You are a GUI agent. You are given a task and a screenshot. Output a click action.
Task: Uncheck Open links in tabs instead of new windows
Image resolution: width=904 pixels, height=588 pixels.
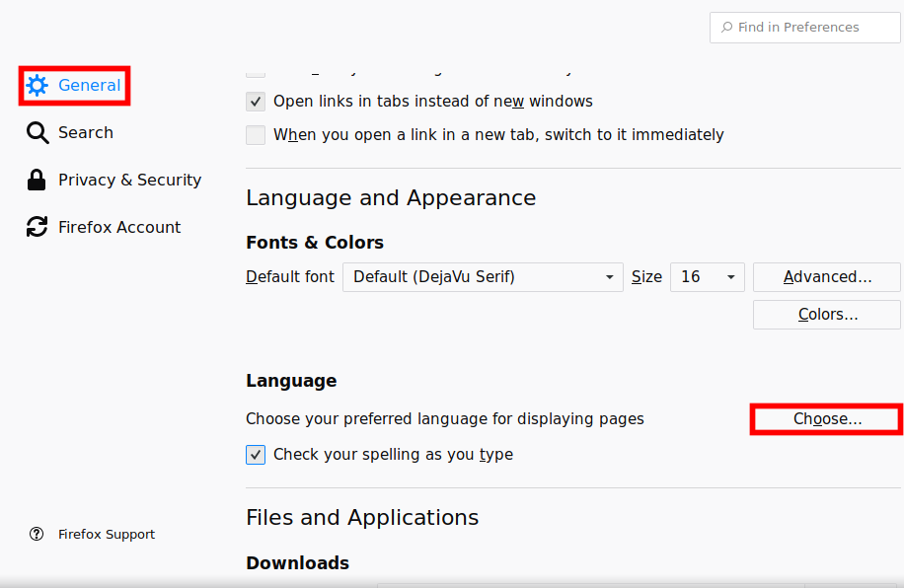tap(256, 102)
